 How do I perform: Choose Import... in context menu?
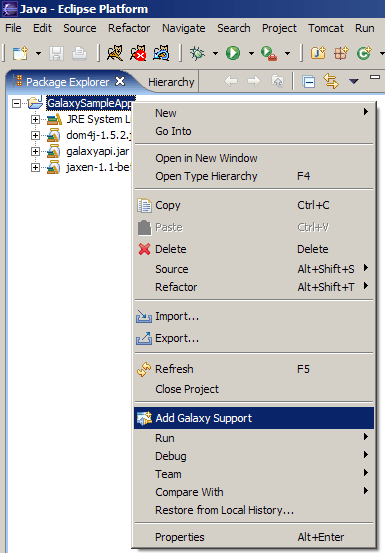tap(254, 316)
